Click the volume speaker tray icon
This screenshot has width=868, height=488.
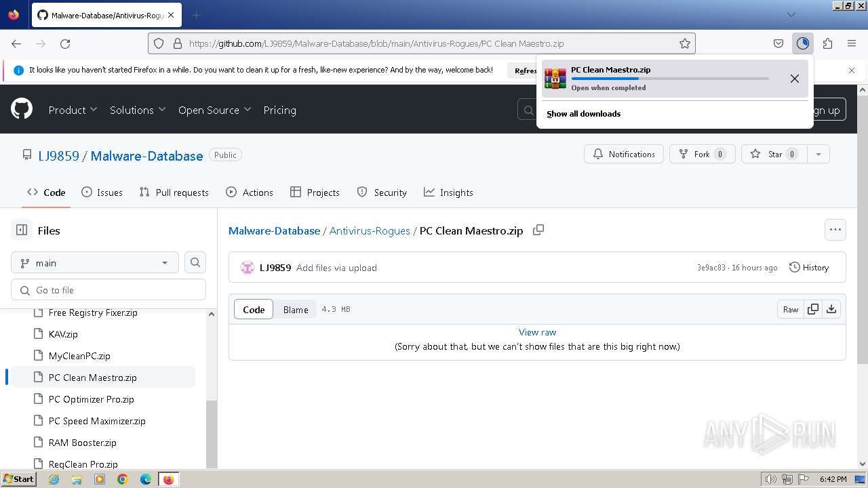[x=770, y=479]
